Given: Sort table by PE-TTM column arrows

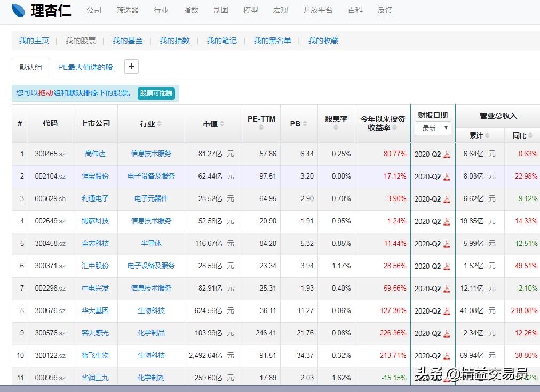Looking at the screenshot, I should click(x=261, y=127).
